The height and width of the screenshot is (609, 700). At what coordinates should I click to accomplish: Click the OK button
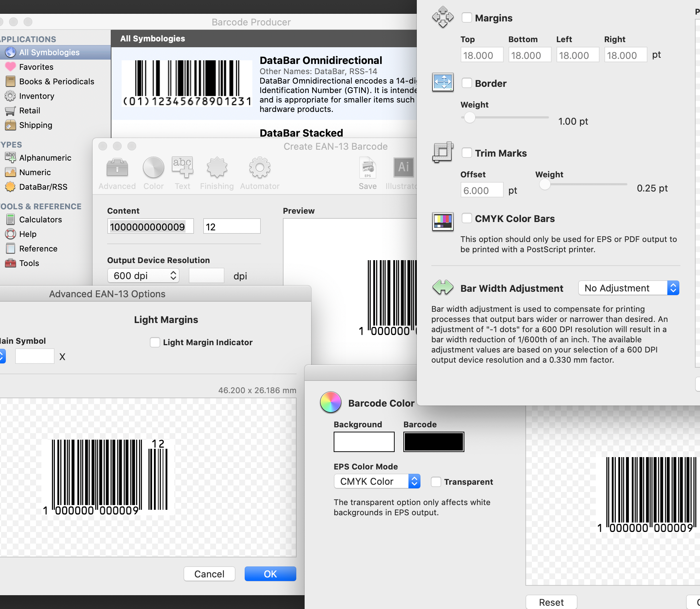[270, 574]
